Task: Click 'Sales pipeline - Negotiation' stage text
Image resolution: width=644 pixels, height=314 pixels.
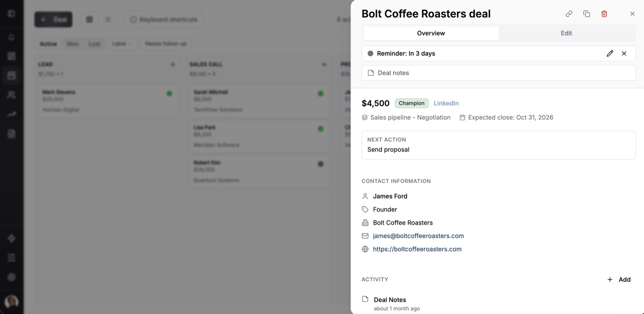Action: pos(410,117)
